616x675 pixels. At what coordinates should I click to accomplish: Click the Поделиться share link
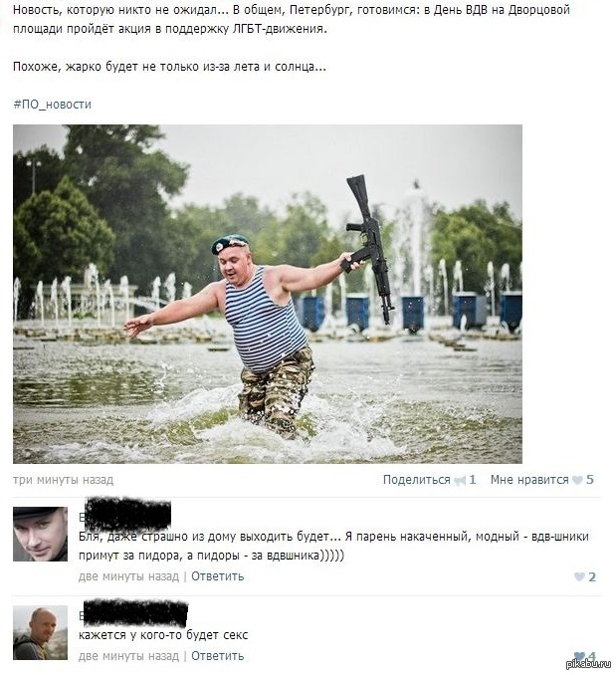pos(416,480)
